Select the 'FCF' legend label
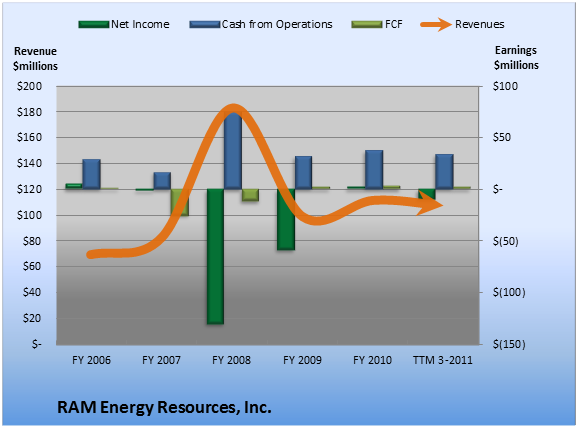Viewport: 577px width, 427px height. tap(394, 24)
